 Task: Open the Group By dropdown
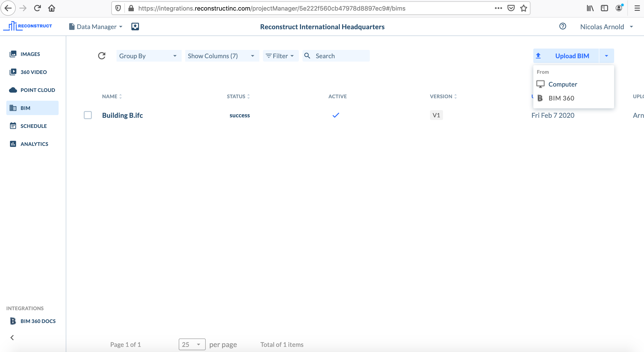point(147,56)
